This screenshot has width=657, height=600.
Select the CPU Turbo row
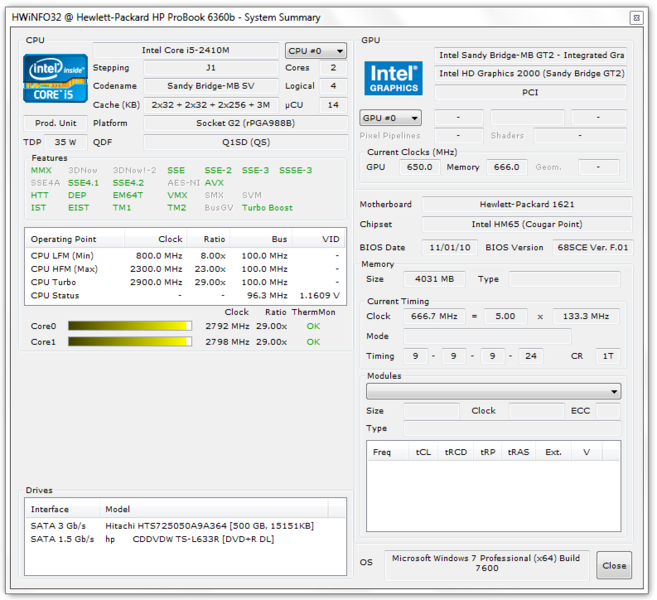tap(185, 282)
